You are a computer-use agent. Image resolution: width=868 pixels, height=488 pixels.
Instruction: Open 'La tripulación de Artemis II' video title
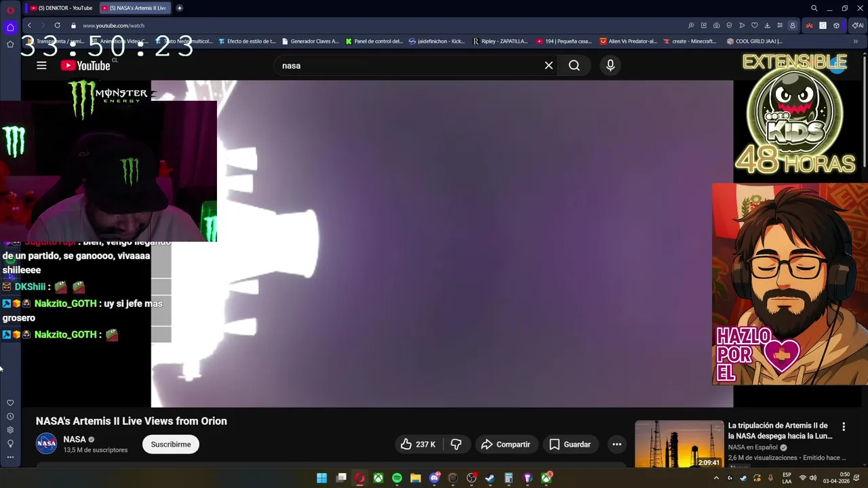pyautogui.click(x=781, y=430)
